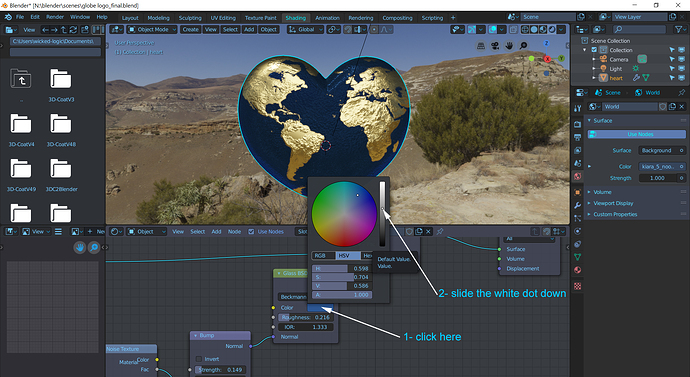
Task: Click the pan hand viewport gizmo
Action: click(x=509, y=45)
